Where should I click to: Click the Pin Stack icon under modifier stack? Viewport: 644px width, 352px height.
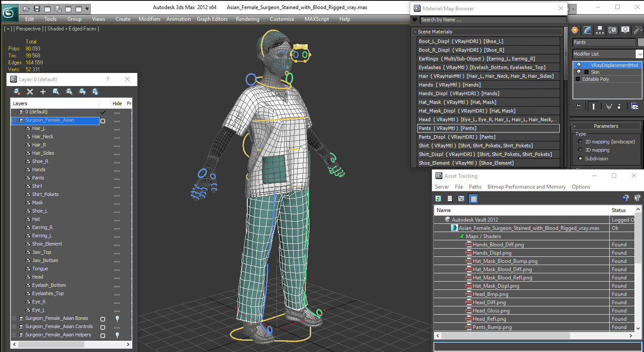[578, 106]
